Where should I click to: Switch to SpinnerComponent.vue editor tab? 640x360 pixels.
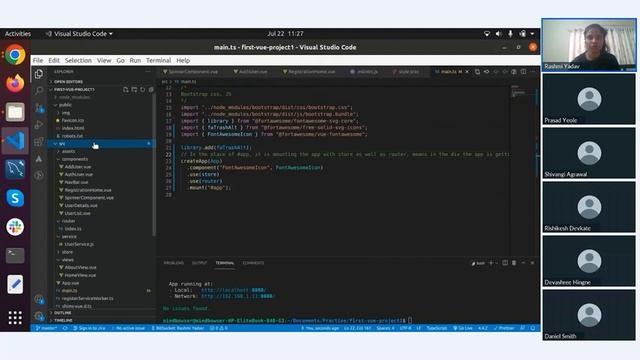[191, 72]
